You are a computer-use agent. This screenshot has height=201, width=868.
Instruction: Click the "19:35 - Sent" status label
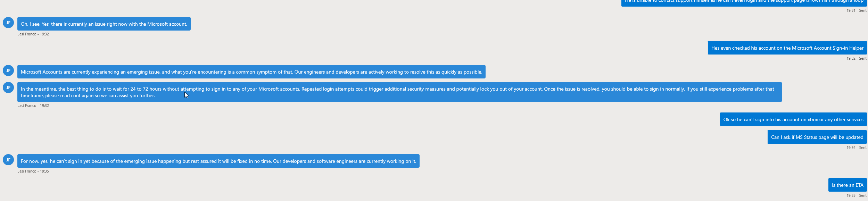point(856,196)
